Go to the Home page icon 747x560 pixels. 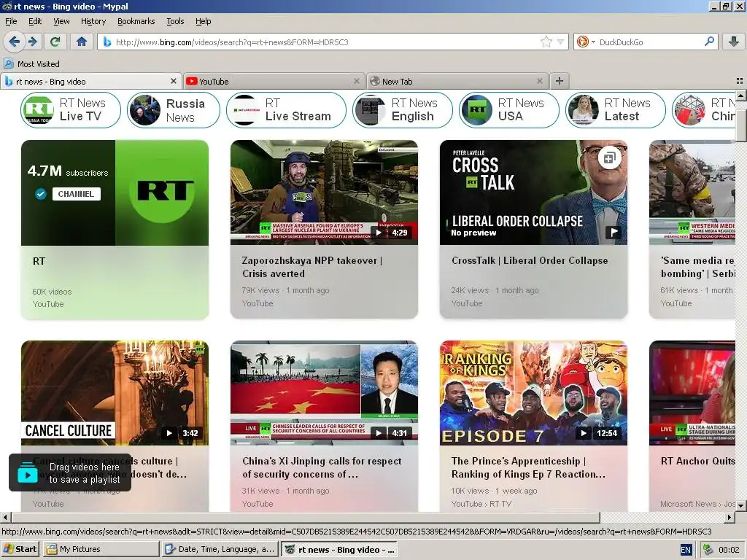coord(82,42)
